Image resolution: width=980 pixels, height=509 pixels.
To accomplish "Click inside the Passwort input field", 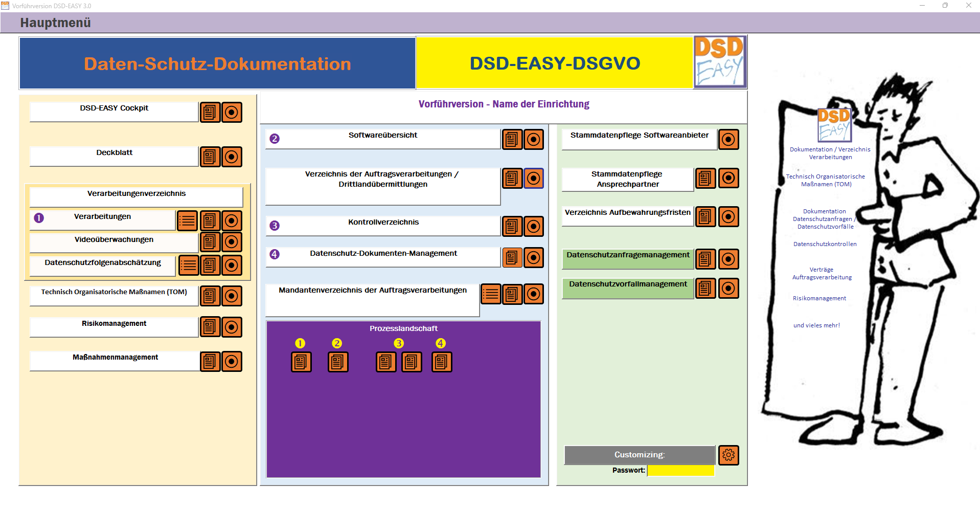I will (680, 470).
